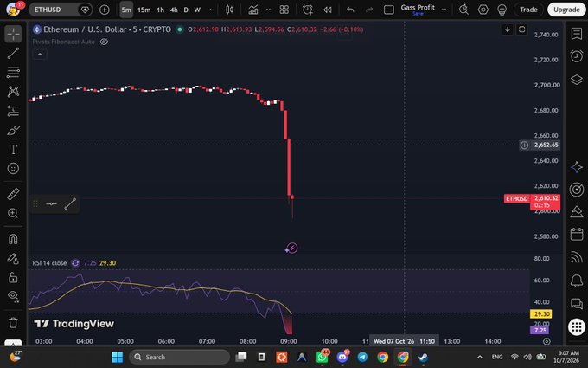Switch to the 4h timeframe
This screenshot has height=368, width=588.
pos(174,10)
